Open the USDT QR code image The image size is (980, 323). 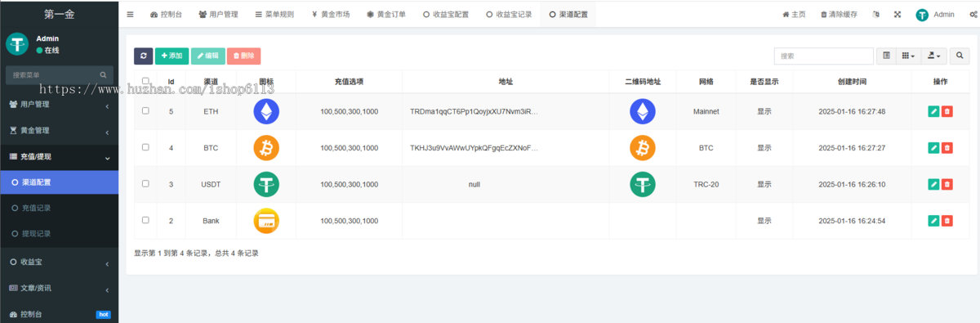(643, 184)
